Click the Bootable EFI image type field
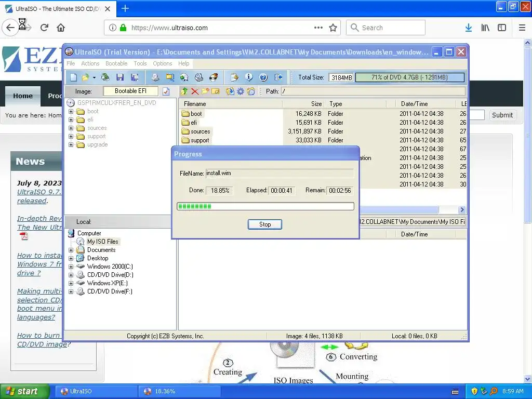 pyautogui.click(x=130, y=91)
